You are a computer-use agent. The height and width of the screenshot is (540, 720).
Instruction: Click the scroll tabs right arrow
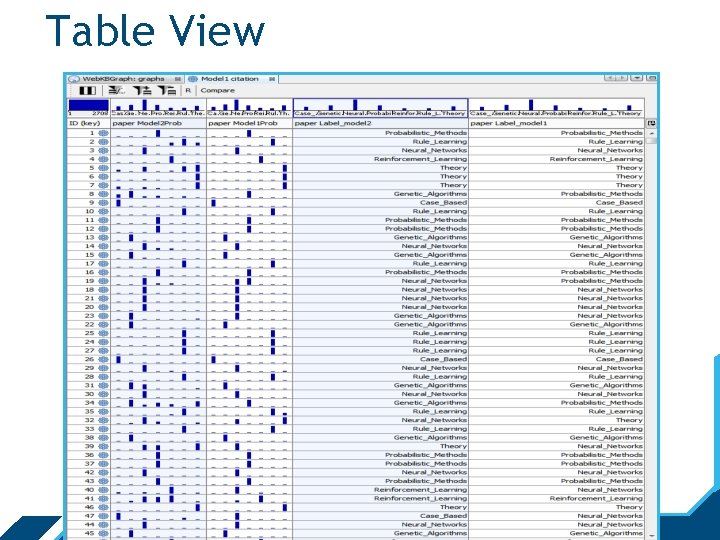[x=621, y=78]
